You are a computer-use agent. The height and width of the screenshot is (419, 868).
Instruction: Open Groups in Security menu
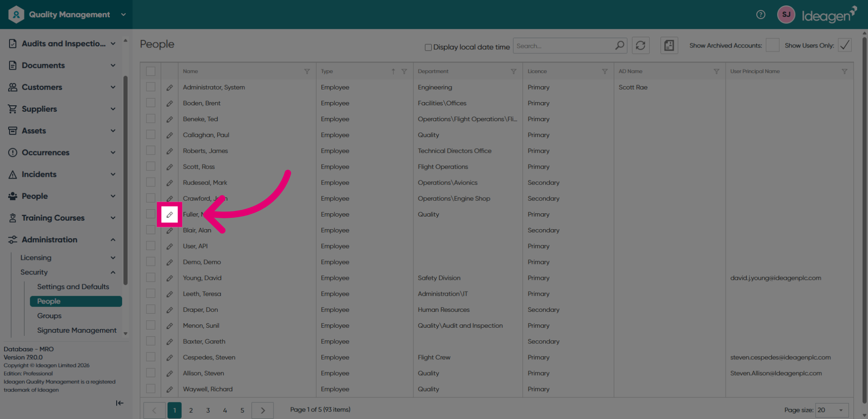49,316
